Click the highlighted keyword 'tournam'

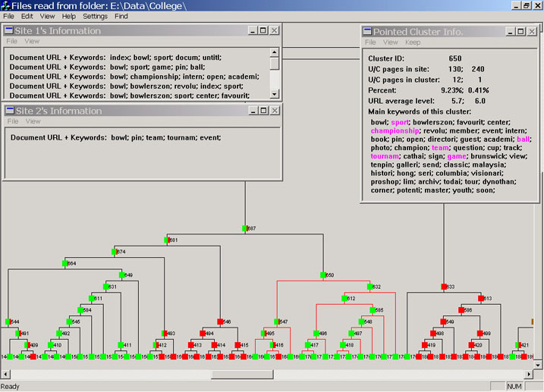click(385, 156)
